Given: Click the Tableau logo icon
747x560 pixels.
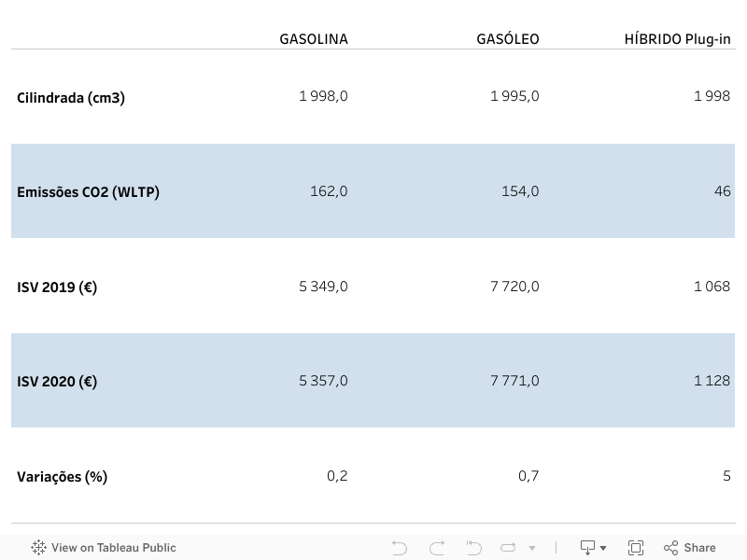Looking at the screenshot, I should click(x=38, y=548).
